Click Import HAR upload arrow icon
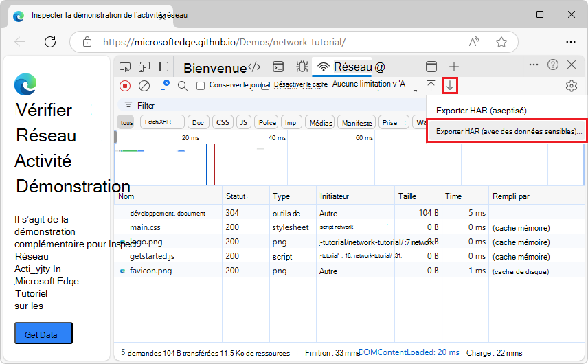The width and height of the screenshot is (588, 364). [x=431, y=86]
